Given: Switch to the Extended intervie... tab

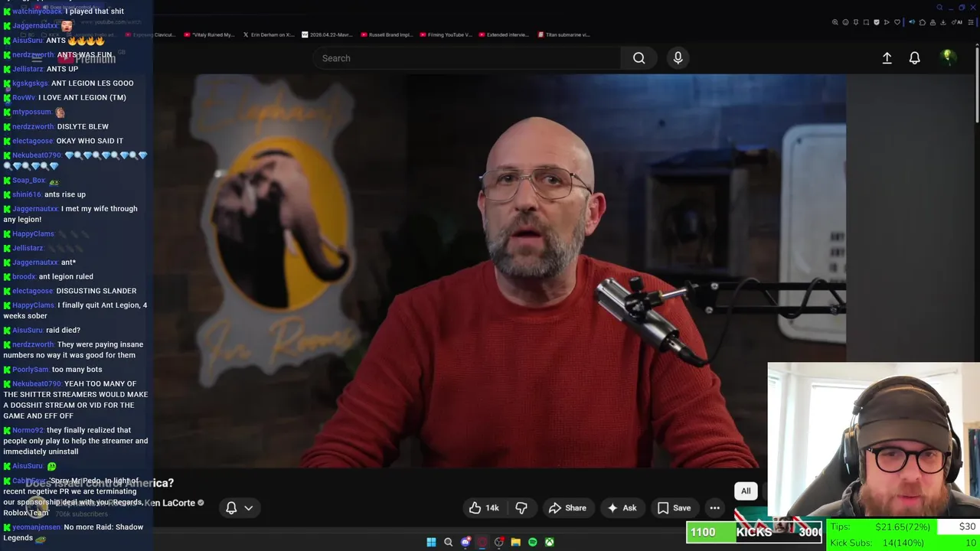Looking at the screenshot, I should point(505,34).
